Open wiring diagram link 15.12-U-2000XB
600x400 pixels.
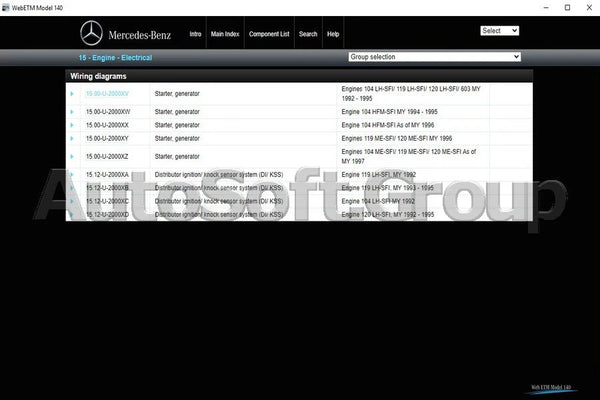(x=107, y=188)
